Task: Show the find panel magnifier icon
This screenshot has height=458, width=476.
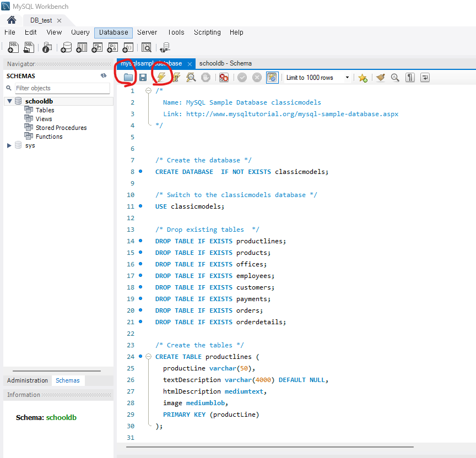Action: (395, 78)
